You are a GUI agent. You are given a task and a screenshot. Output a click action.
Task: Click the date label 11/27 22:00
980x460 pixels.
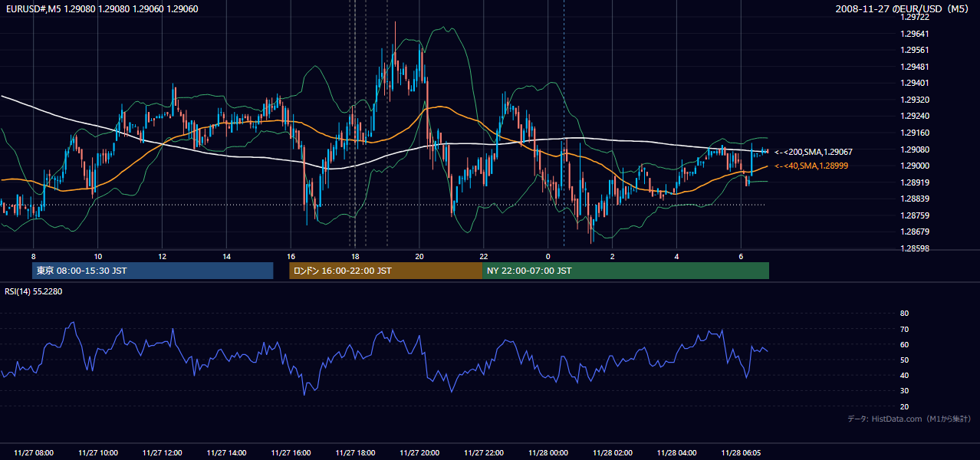point(484,453)
